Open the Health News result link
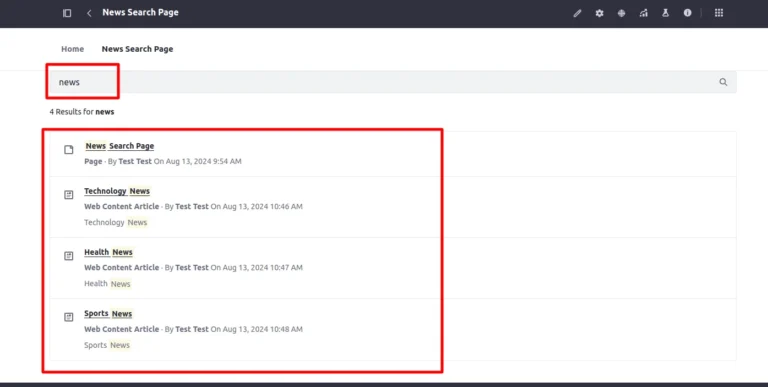The width and height of the screenshot is (768, 387). (108, 252)
